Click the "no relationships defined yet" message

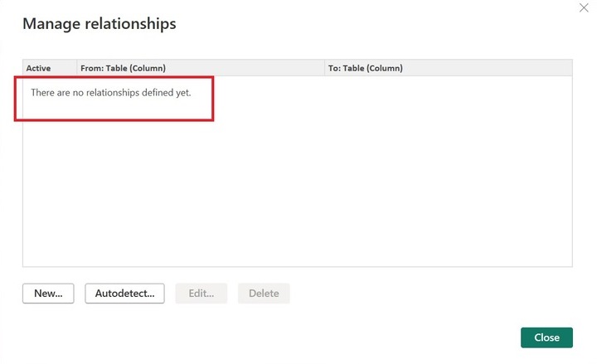tap(111, 92)
